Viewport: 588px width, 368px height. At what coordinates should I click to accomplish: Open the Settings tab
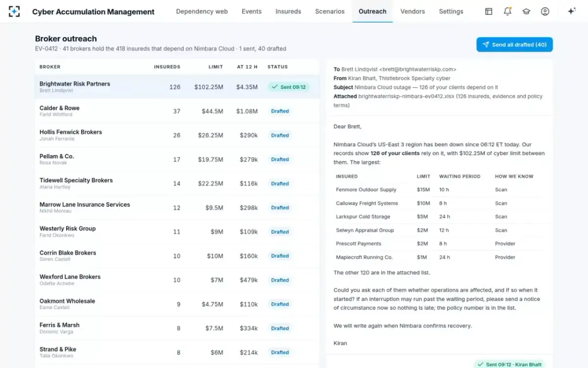click(x=451, y=11)
